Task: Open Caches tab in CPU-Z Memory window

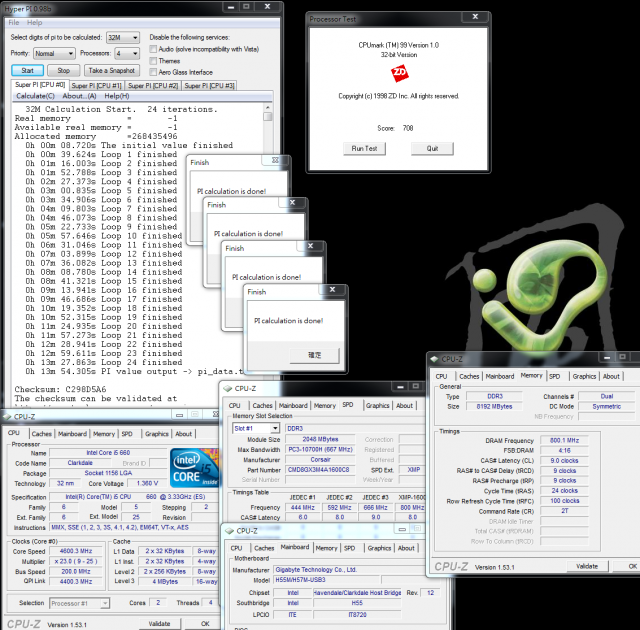Action: click(469, 376)
